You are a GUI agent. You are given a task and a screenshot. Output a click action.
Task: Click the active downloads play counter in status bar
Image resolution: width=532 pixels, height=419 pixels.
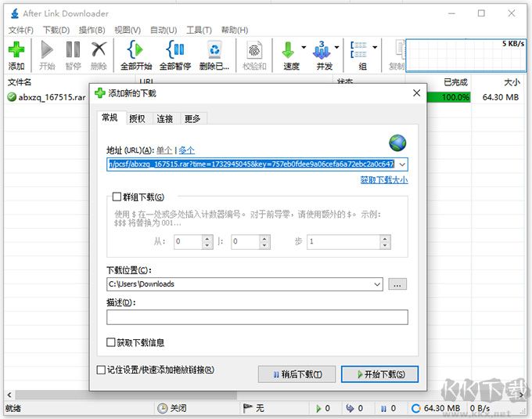pyautogui.click(x=323, y=408)
